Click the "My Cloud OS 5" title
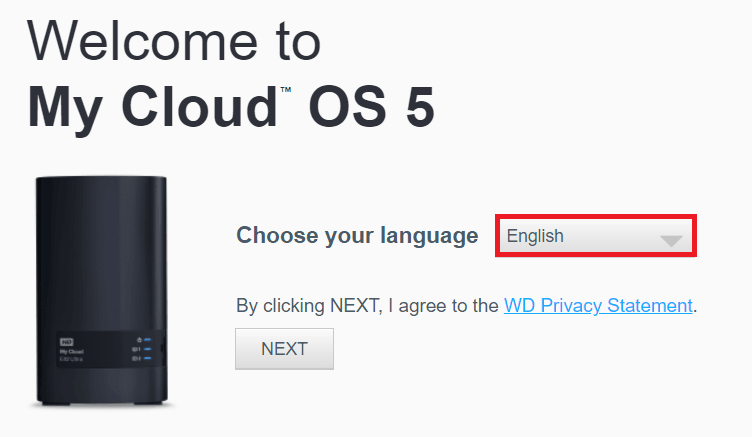Viewport: 752px width, 437px height. [x=231, y=105]
